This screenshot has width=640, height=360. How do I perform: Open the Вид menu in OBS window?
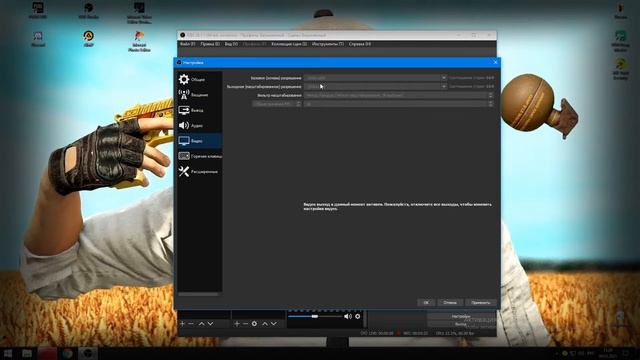(231, 44)
